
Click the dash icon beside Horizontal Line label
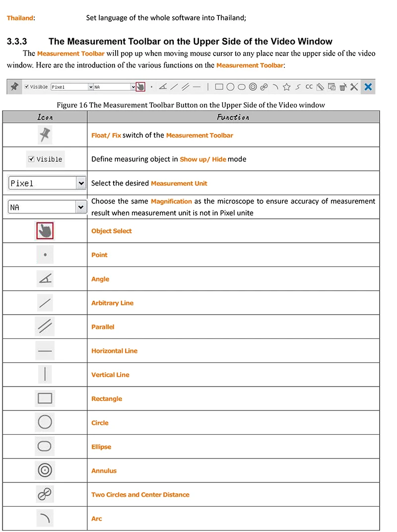45,350
